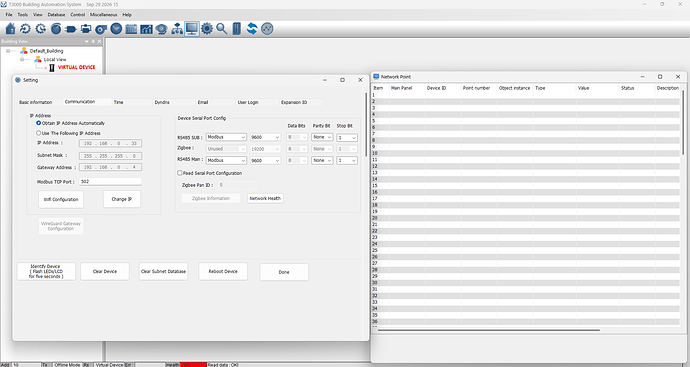Screen dimensions: 690x367
Task: Open the Inputs icon with inward arrow
Action: click(26, 29)
